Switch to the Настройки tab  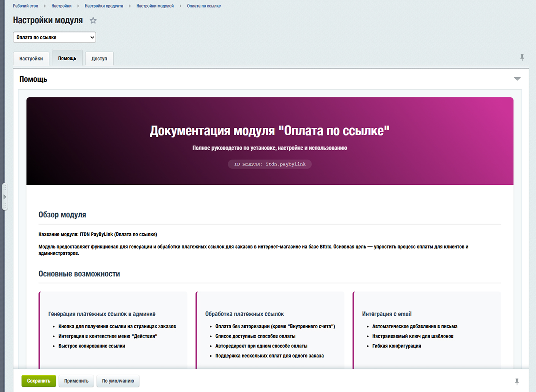pos(31,58)
